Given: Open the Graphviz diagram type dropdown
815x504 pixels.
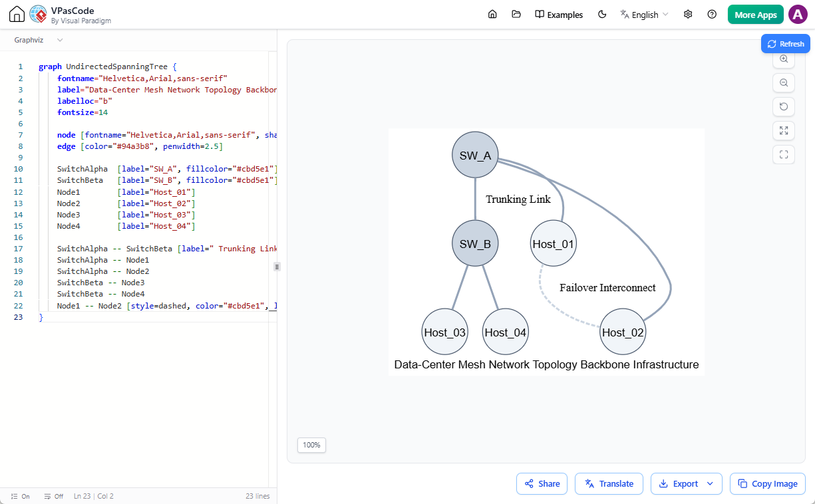Looking at the screenshot, I should point(39,40).
